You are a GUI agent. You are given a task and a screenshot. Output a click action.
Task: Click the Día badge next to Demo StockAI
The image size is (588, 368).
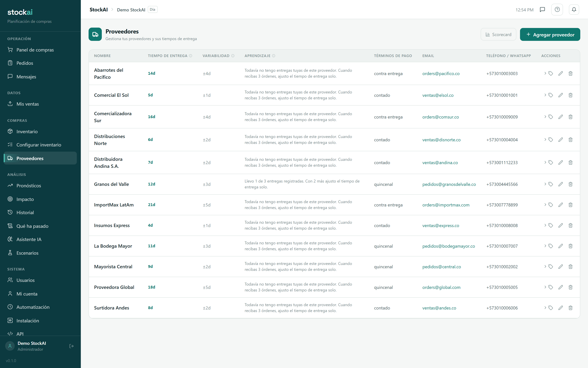click(152, 10)
